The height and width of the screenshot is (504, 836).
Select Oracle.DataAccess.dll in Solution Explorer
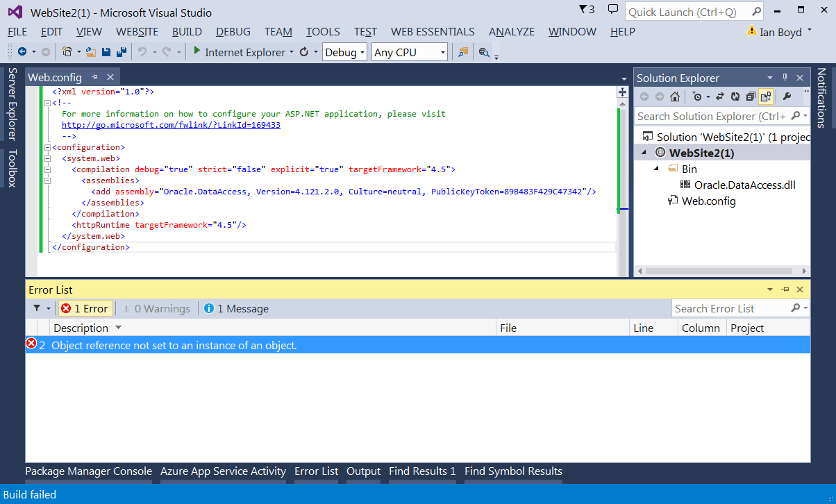point(744,185)
